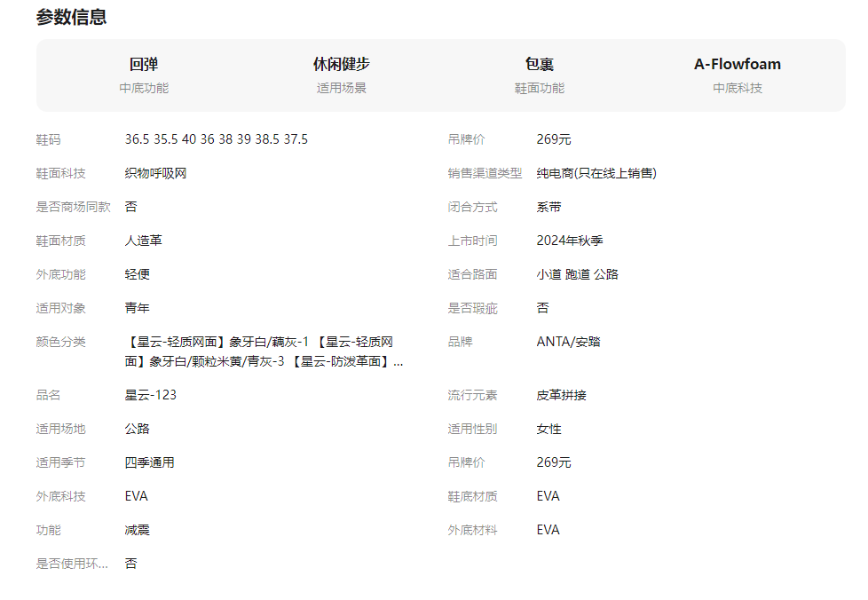Click the 人造革 upper material value

pyautogui.click(x=143, y=241)
